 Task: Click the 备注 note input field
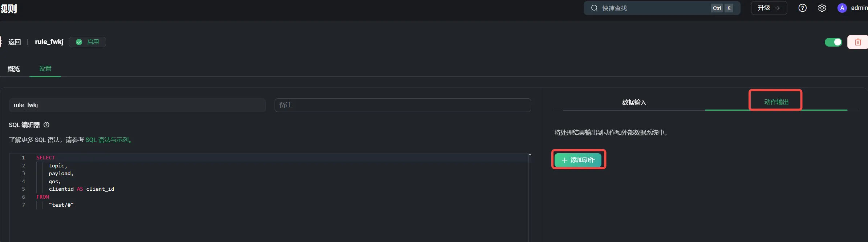pos(403,105)
